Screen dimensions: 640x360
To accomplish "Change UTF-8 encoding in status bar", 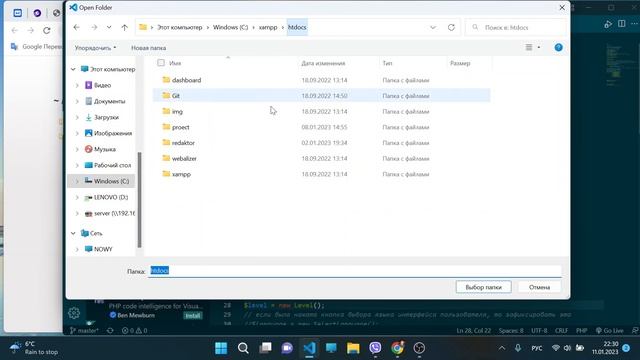I will click(539, 331).
